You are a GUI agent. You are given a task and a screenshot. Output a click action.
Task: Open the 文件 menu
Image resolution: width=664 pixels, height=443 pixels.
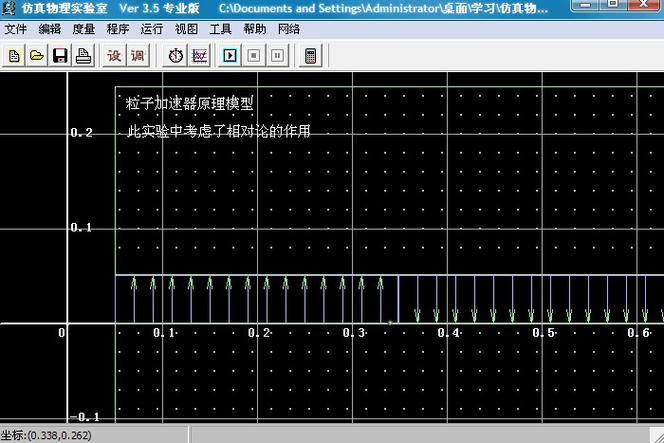pyautogui.click(x=16, y=29)
